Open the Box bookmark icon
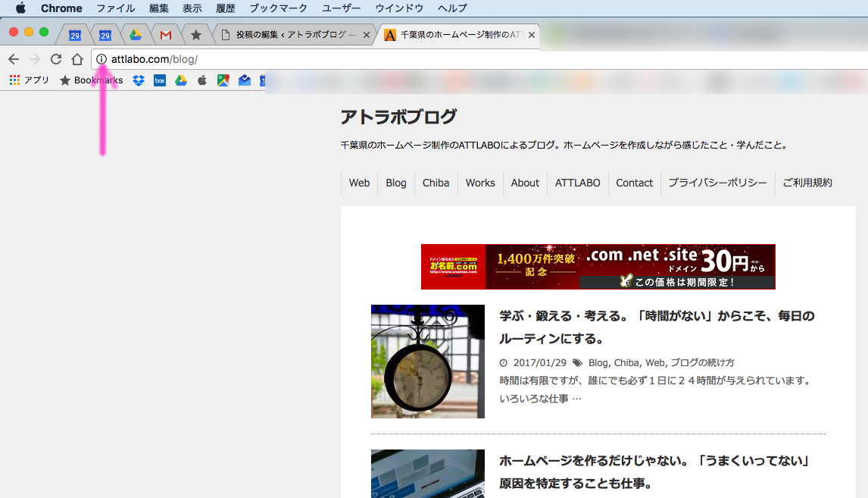The image size is (868, 498). (159, 80)
